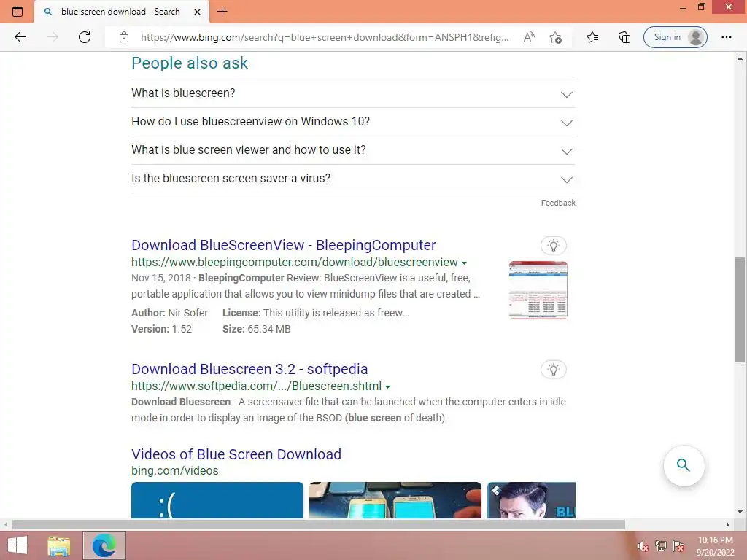Click the vertical scrollbar thumb
Screen dimensions: 747x560
tap(740, 310)
